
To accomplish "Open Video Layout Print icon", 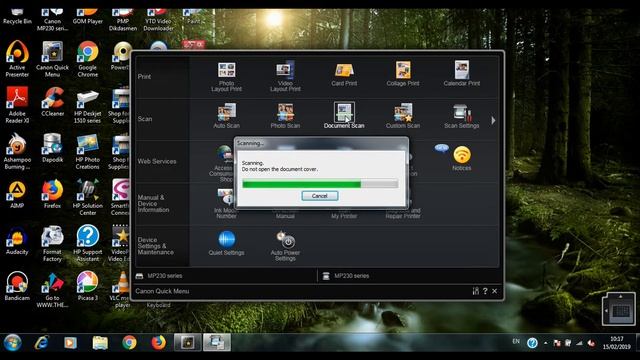I will click(x=285, y=77).
